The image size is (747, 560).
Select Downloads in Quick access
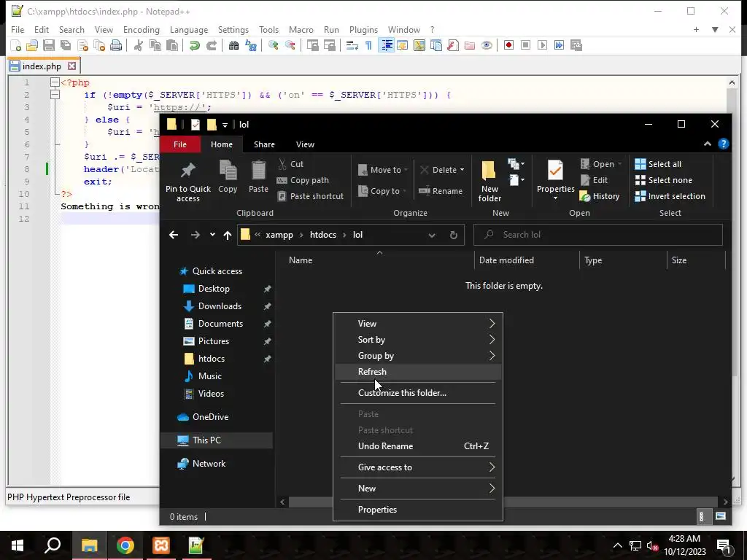pos(220,306)
